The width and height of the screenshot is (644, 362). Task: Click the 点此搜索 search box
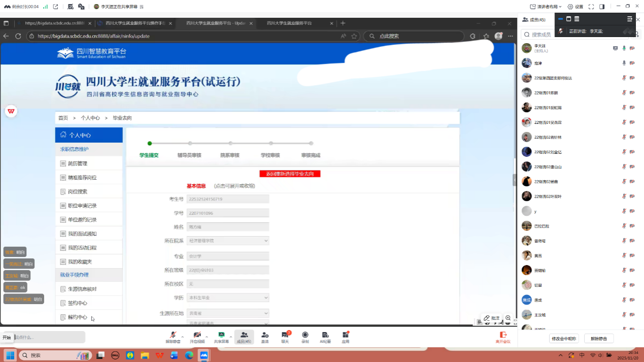click(x=414, y=36)
